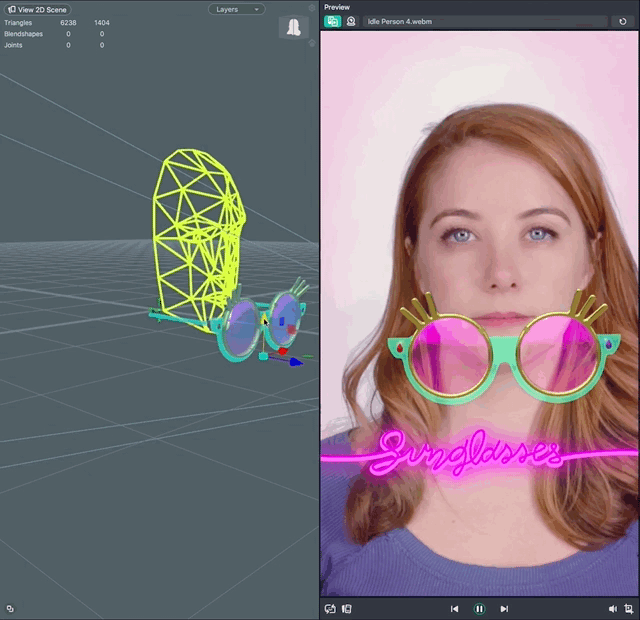Screen dimensions: 640x620
Task: Click the crop icon in preview bar
Action: pyautogui.click(x=628, y=608)
